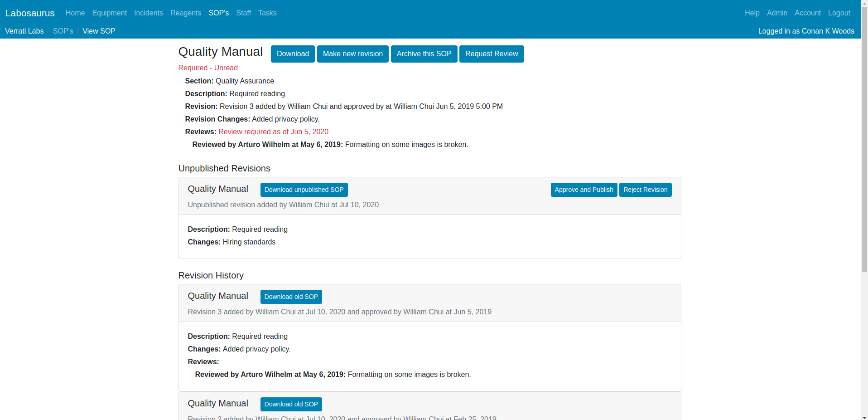Open the Admin link

[x=777, y=13]
